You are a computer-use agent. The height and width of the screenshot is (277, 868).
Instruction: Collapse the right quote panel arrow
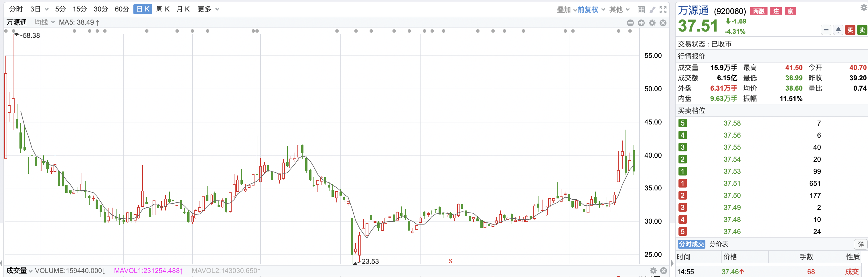672,263
